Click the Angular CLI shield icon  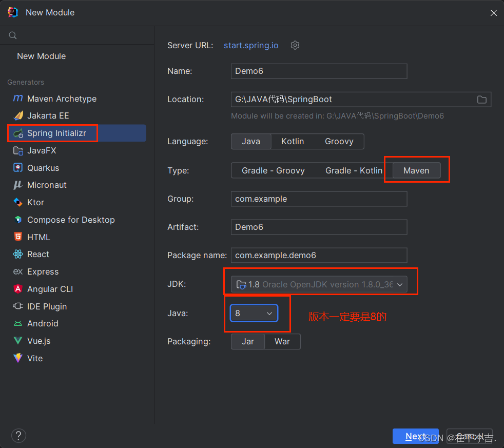coord(18,289)
